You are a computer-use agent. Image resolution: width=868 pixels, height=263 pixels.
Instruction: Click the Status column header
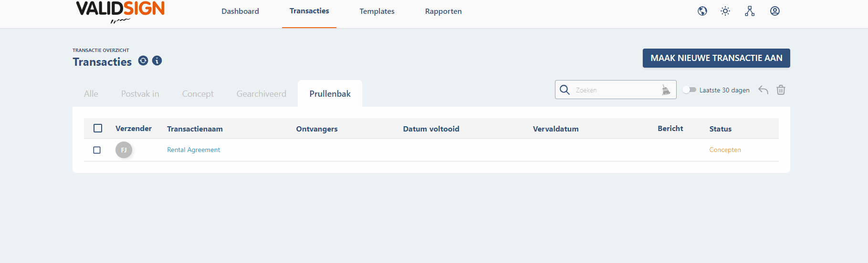721,129
